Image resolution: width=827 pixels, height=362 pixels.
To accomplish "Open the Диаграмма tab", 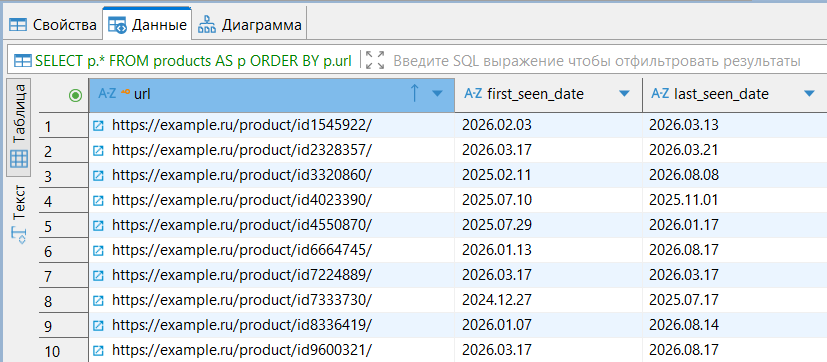I will point(249,25).
